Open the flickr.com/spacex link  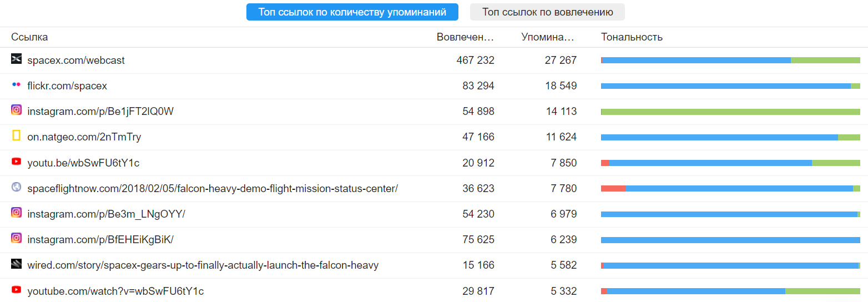67,86
